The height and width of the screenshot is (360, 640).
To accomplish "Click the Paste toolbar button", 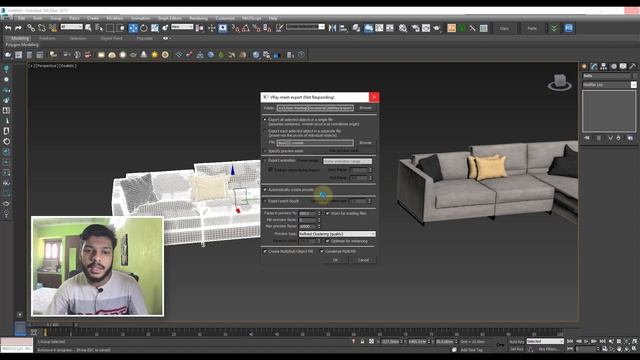I will pyautogui.click(x=532, y=28).
